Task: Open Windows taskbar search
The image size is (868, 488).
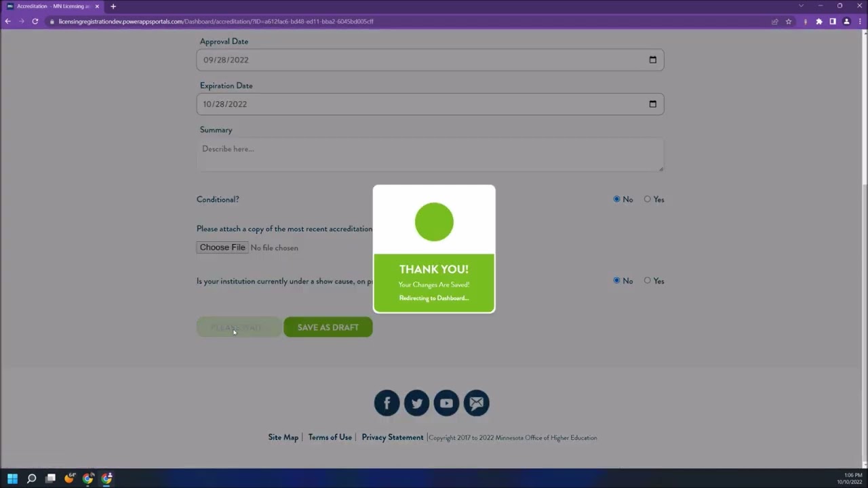Action: pyautogui.click(x=31, y=479)
